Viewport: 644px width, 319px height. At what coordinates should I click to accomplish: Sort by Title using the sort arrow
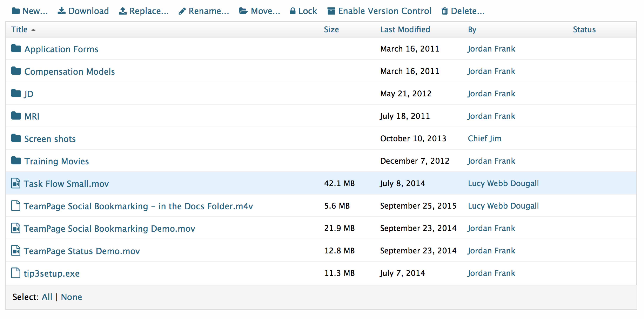click(x=33, y=30)
